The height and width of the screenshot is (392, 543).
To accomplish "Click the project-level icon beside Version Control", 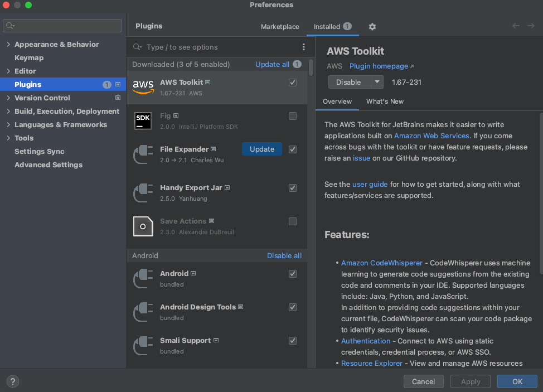I will pyautogui.click(x=118, y=98).
